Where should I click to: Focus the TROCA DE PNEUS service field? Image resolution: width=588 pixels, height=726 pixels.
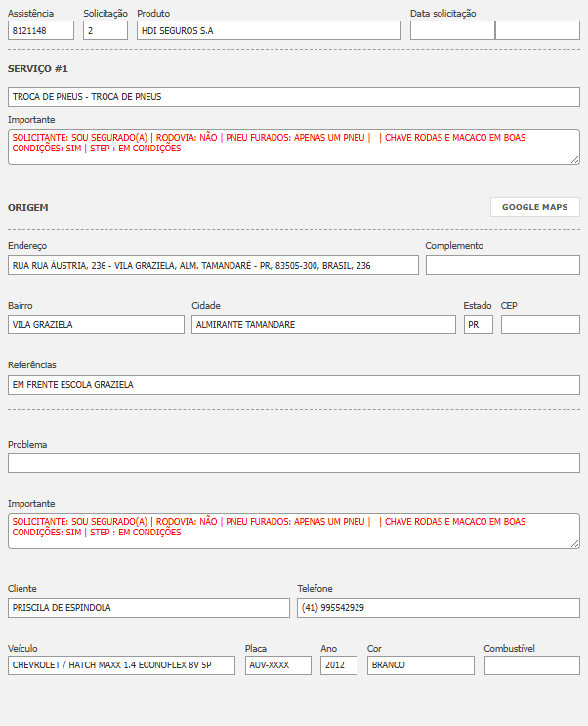[x=293, y=97]
